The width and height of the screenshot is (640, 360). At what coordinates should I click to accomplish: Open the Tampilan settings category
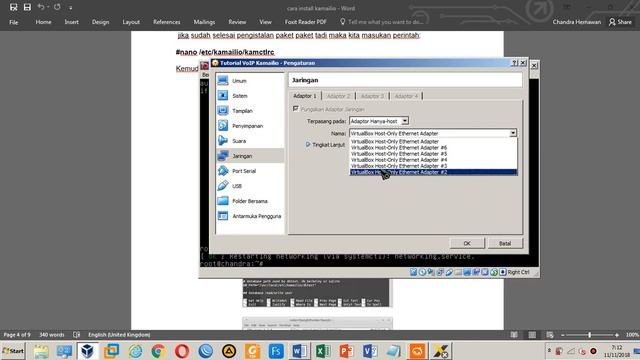250,111
